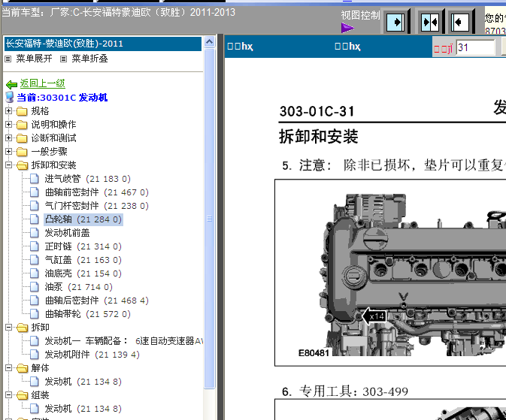Screen dimensions: 506x420
Task: Collapse the 组装 folder
Action: click(x=9, y=395)
